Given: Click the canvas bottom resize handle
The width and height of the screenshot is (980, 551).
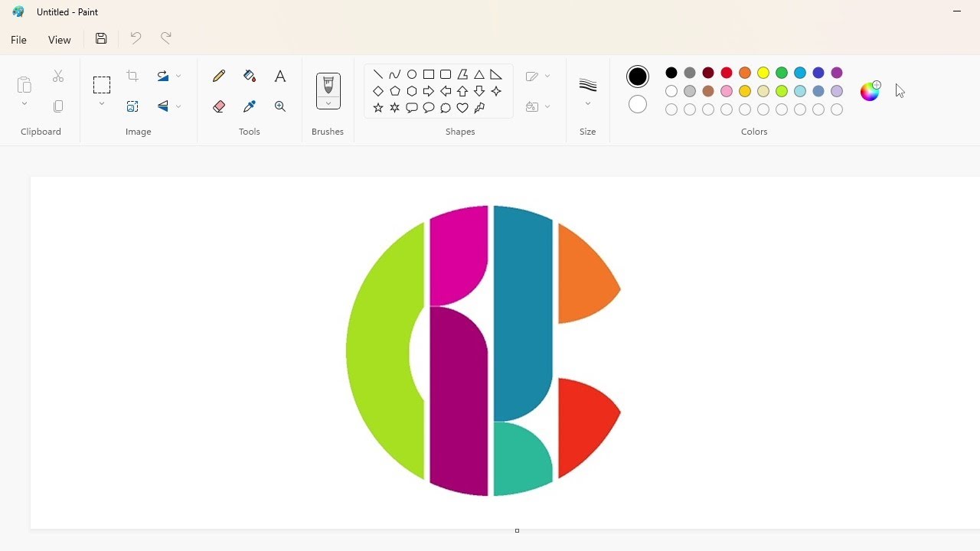Looking at the screenshot, I should tap(518, 530).
